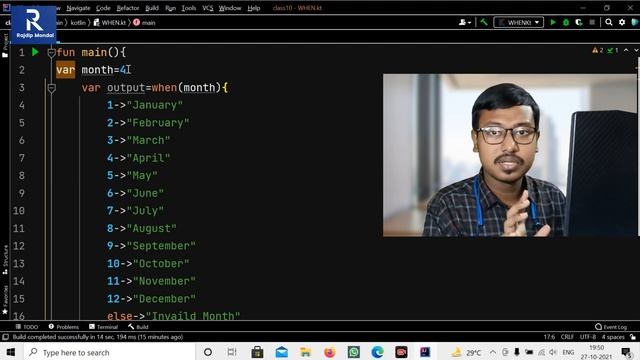Viewport: 640px width, 360px height.
Task: Click the "December" string on line 15
Action: coord(164,298)
